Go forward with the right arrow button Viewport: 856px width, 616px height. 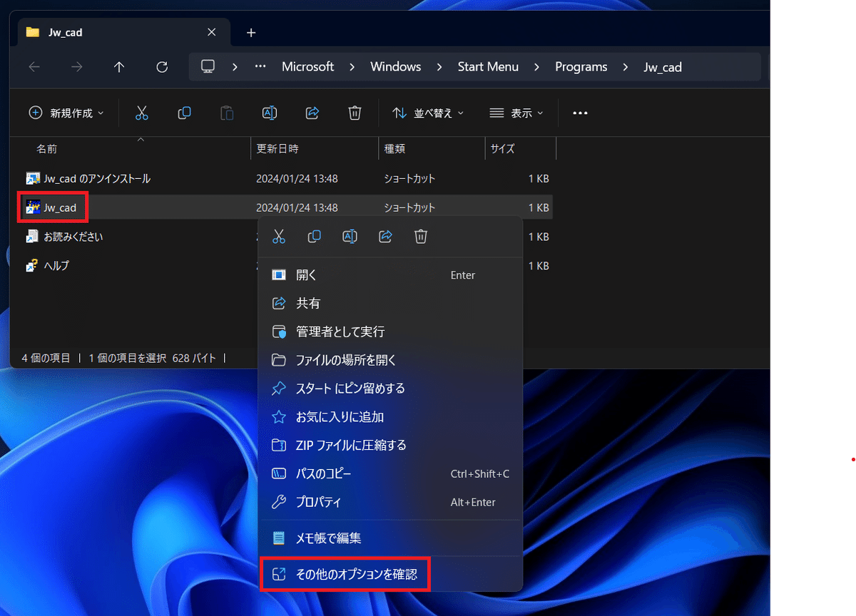(76, 67)
